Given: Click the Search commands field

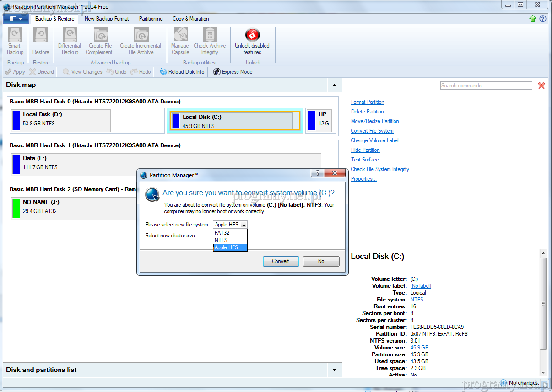Looking at the screenshot, I should click(x=486, y=86).
